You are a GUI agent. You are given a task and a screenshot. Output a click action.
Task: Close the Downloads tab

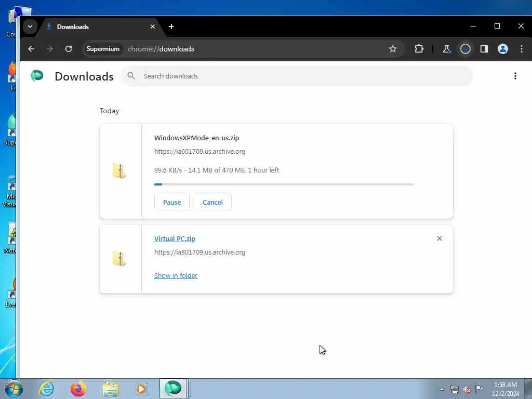pyautogui.click(x=153, y=26)
